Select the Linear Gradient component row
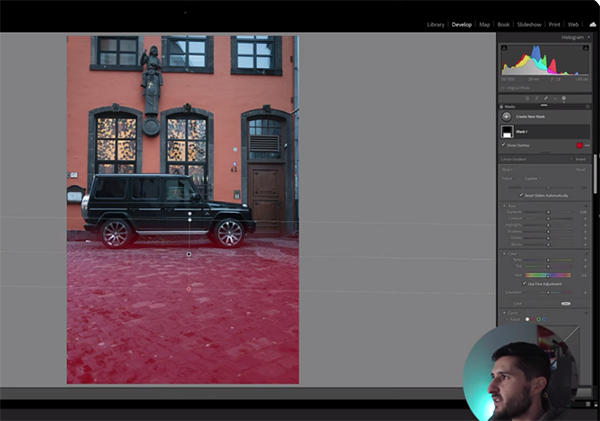Screen dimensions: 600x421 tap(545, 159)
